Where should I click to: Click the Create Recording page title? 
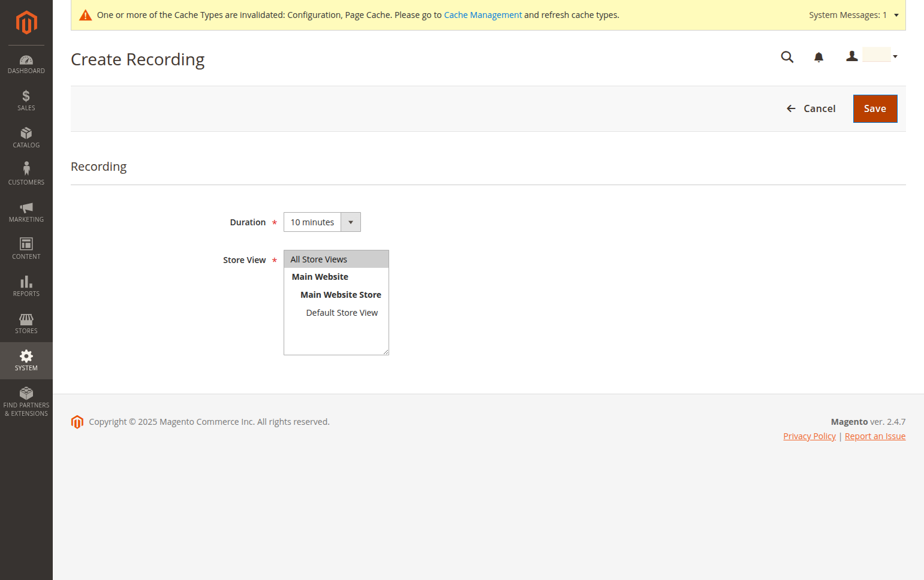tap(138, 59)
